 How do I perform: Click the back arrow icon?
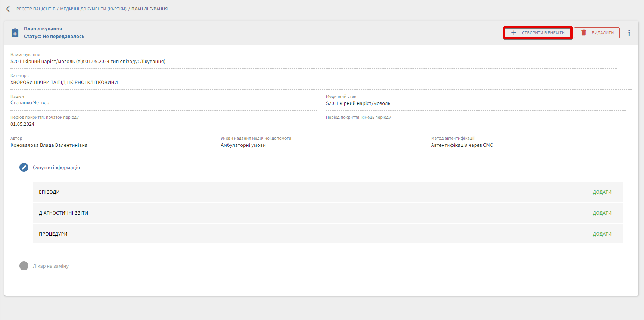[x=9, y=9]
